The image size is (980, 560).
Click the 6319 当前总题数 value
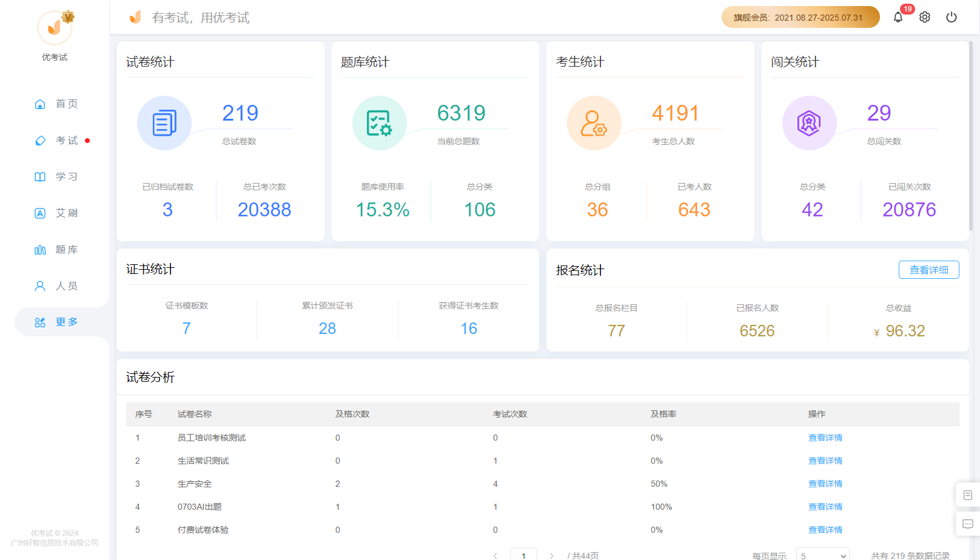coord(461,113)
